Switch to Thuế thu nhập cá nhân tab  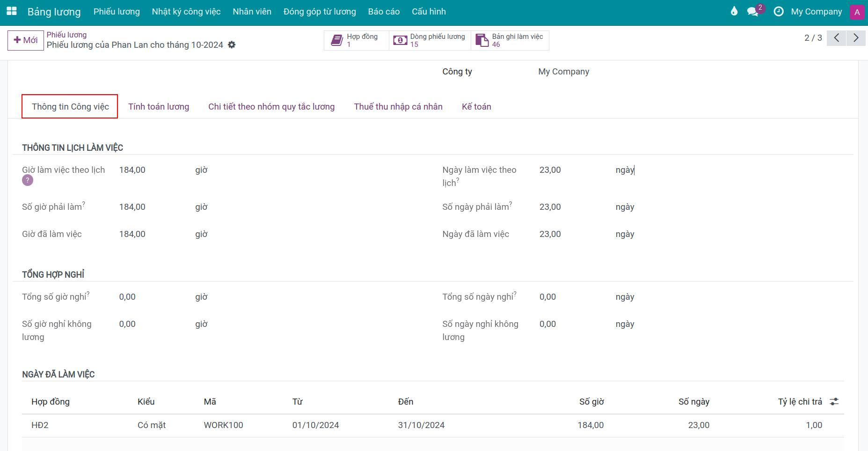(398, 107)
